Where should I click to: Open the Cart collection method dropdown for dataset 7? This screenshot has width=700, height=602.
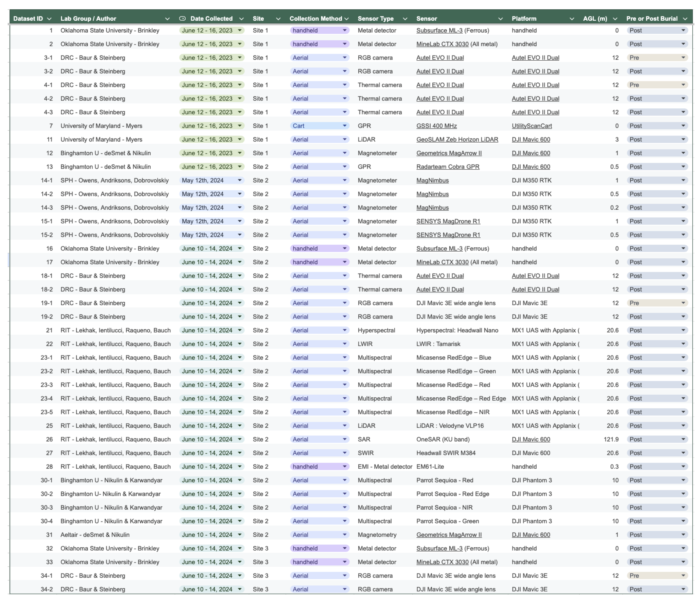(319, 126)
